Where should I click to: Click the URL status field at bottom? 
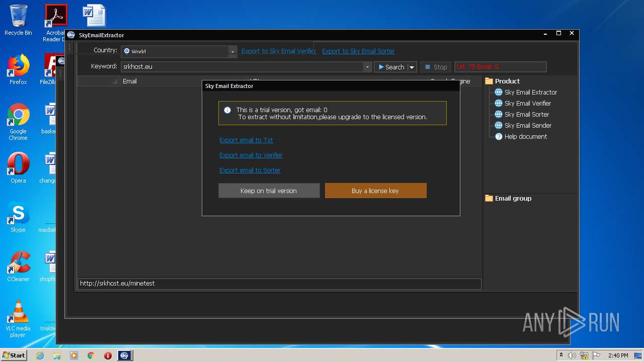click(x=280, y=284)
